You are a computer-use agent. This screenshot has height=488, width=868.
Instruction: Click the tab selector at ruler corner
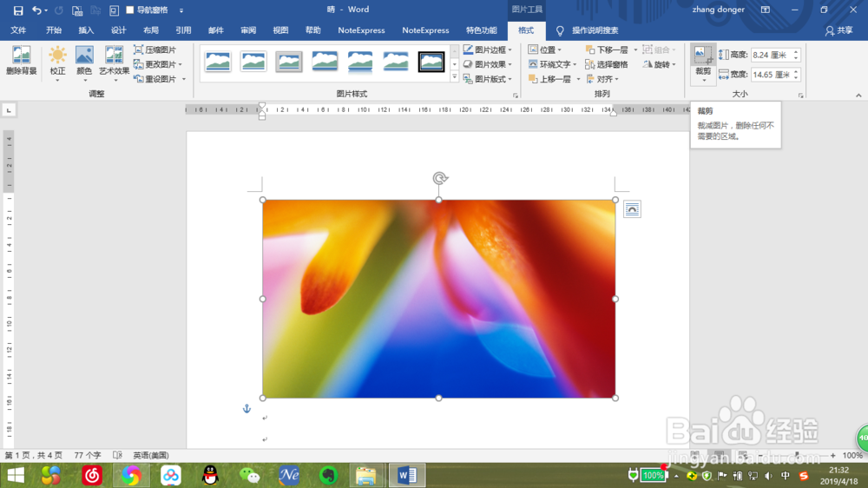(x=9, y=111)
